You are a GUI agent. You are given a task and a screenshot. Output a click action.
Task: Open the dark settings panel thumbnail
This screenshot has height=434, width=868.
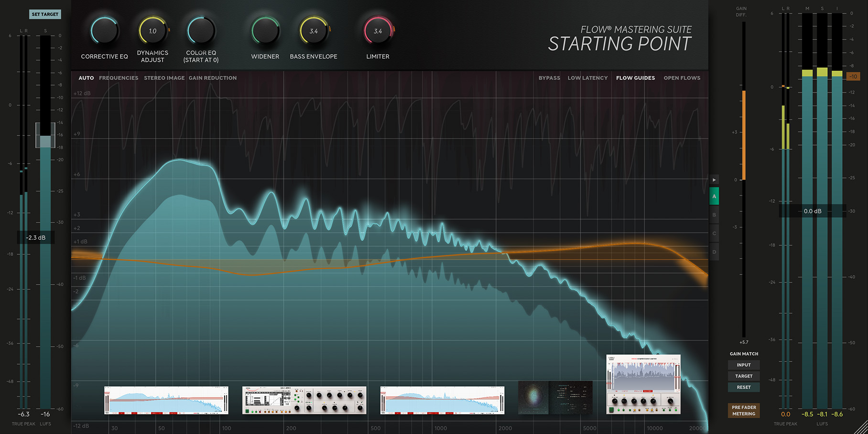pyautogui.click(x=571, y=397)
